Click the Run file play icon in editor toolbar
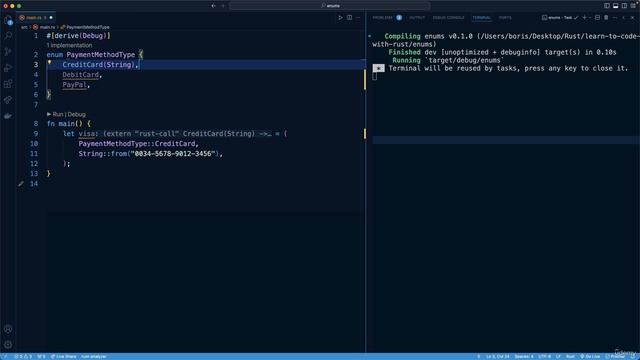Screen dimensions: 640x360 pyautogui.click(x=340, y=18)
